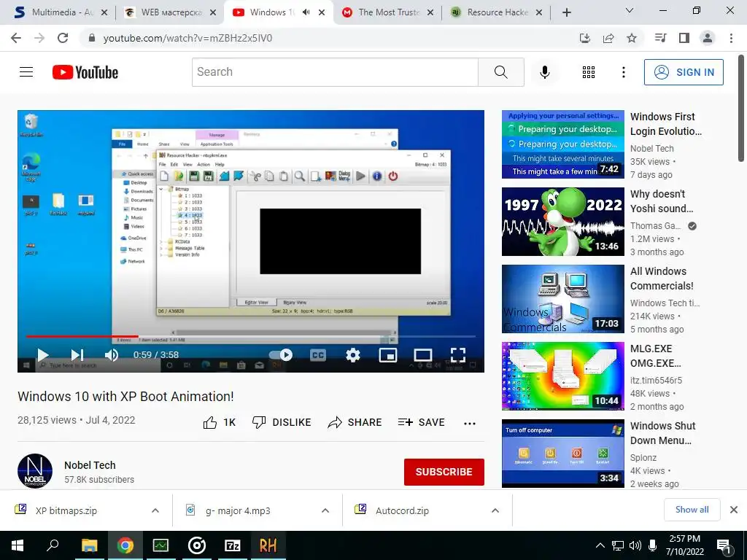This screenshot has width=747, height=560.
Task: Show all downloads
Action: click(692, 510)
